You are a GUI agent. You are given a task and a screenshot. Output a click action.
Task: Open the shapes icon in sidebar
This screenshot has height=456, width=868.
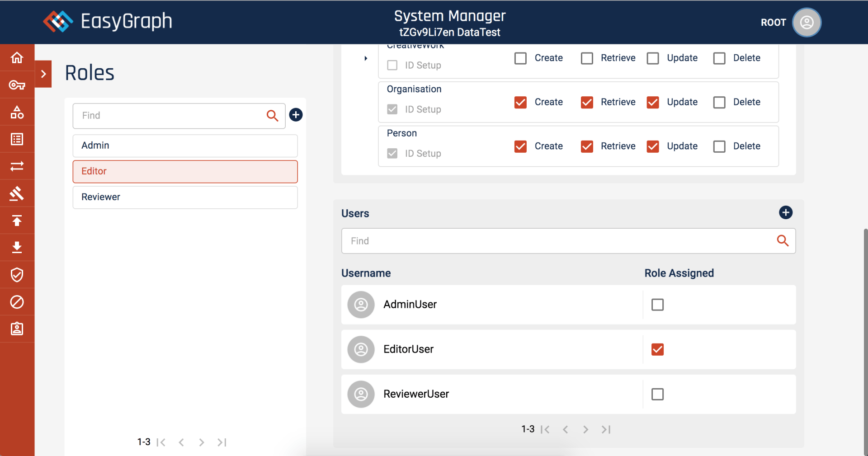(x=17, y=112)
